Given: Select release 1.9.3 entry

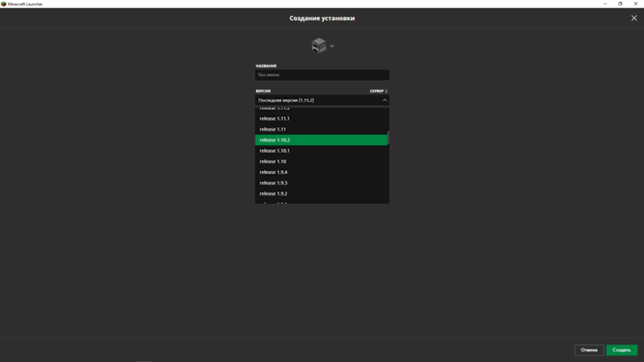Looking at the screenshot, I should [321, 183].
